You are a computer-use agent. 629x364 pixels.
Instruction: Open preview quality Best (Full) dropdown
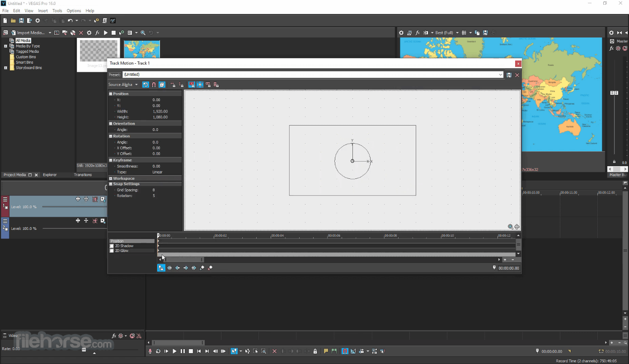[x=447, y=33]
